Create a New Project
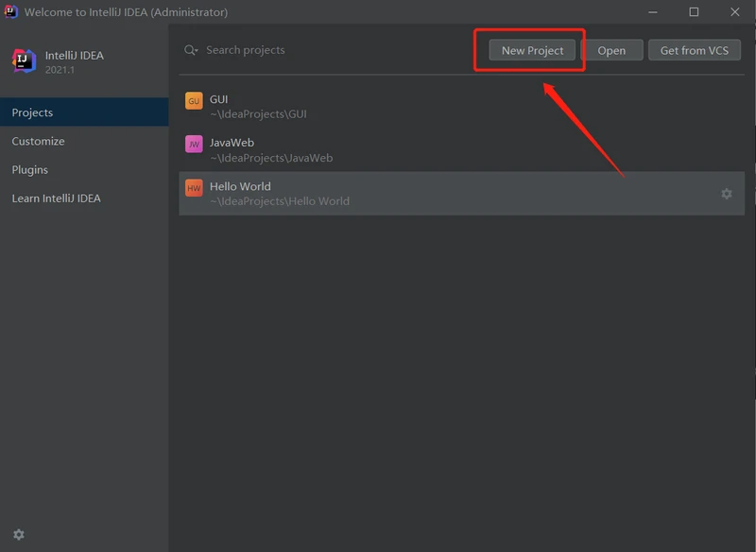 pos(532,50)
